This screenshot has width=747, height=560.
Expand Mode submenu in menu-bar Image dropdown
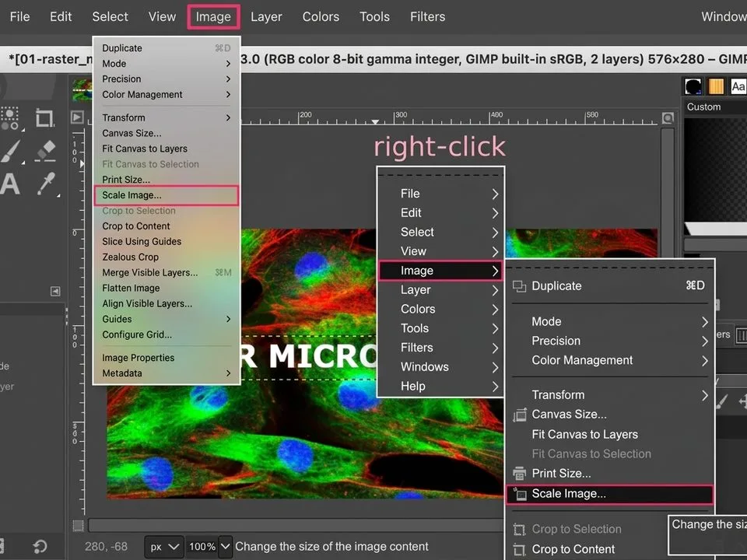click(167, 63)
